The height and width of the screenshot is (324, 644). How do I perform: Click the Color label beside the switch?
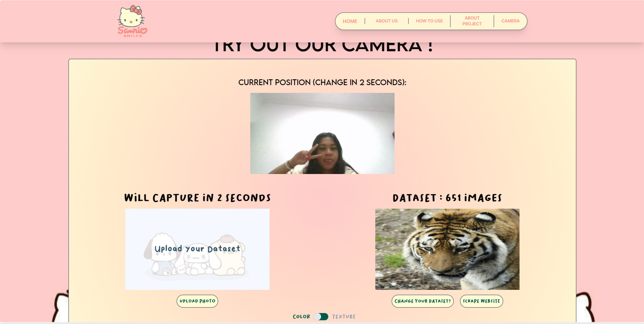tap(301, 317)
